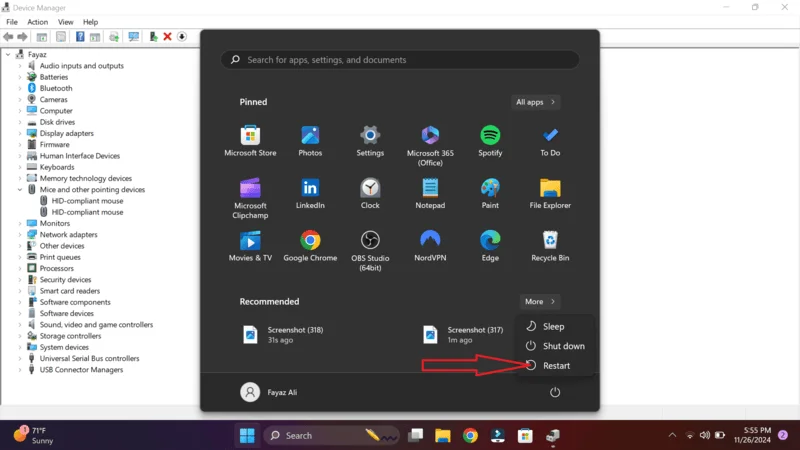
Task: Launch OBS Studio (64bit)
Action: pos(370,251)
